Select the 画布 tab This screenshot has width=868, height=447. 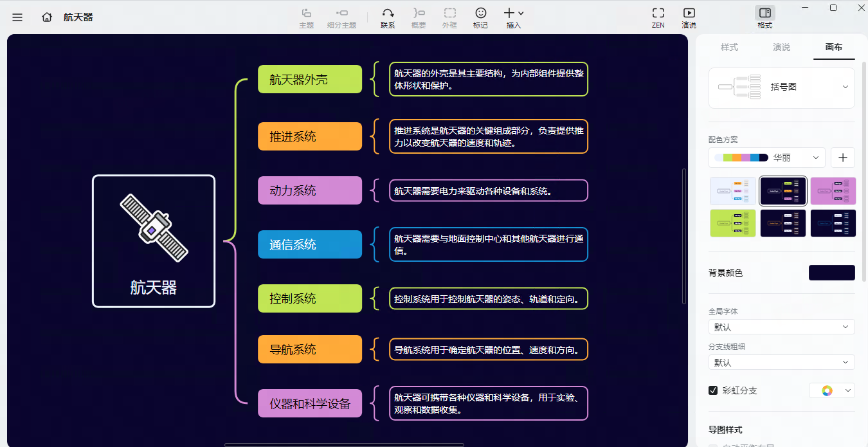click(x=834, y=48)
